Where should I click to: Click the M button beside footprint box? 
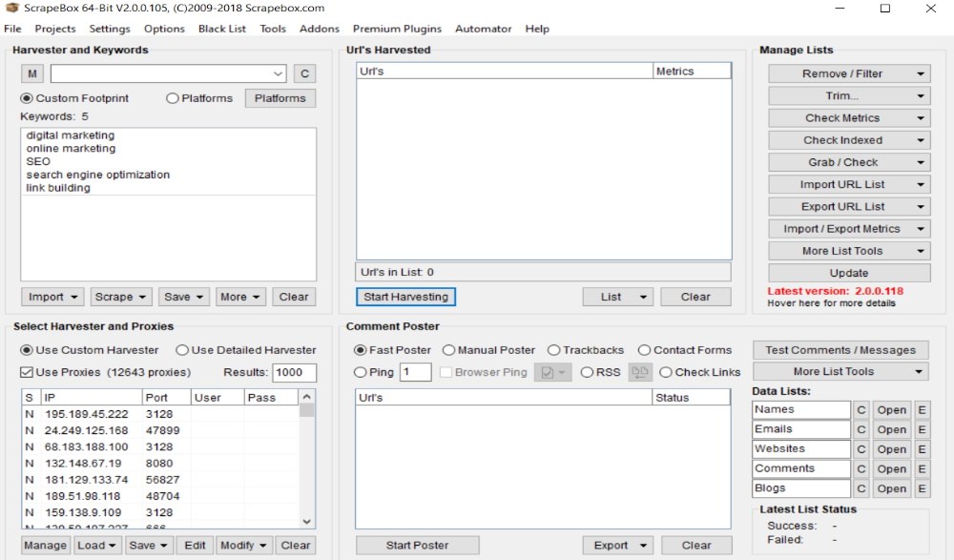(32, 73)
